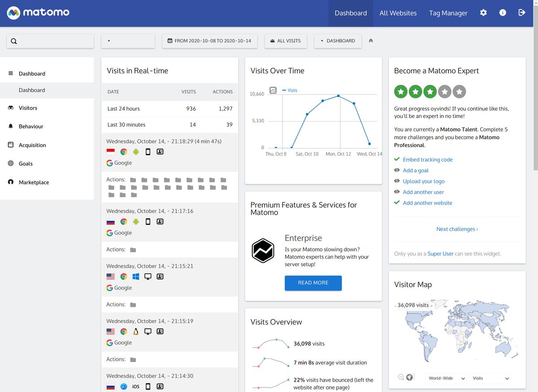Click Linux penguin icon in 21:15:19 visit
The height and width of the screenshot is (392, 538).
pyautogui.click(x=136, y=331)
